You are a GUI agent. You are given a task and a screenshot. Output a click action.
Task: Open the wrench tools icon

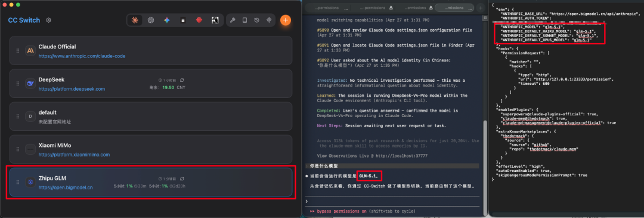[233, 20]
